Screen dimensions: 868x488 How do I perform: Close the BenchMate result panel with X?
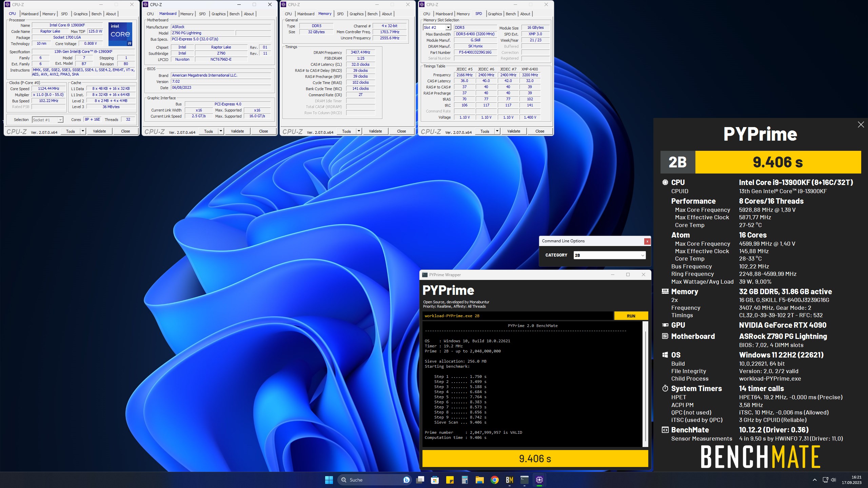(861, 125)
